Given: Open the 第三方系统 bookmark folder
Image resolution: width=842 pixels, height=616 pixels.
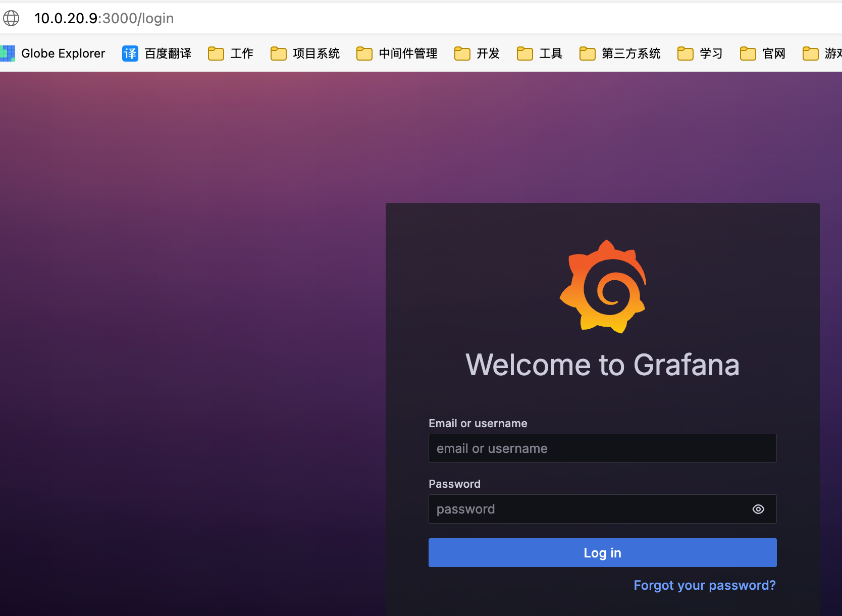Looking at the screenshot, I should point(620,54).
